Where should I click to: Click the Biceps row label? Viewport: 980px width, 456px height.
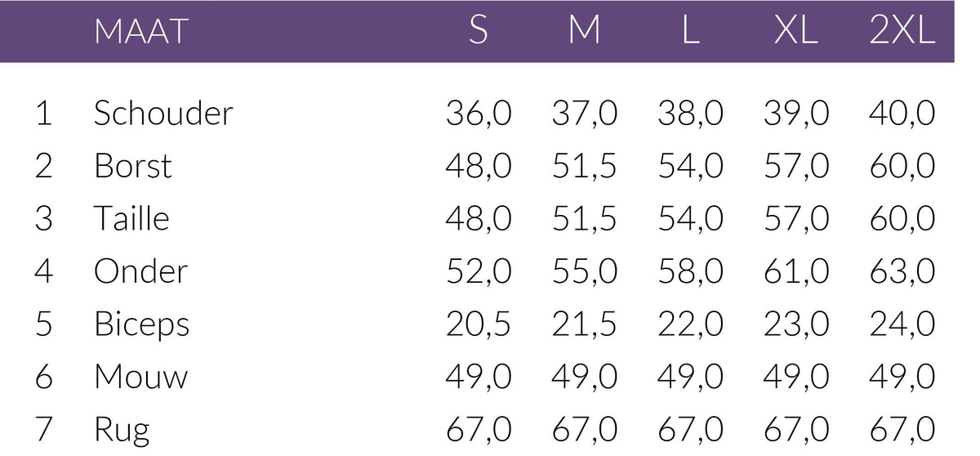point(141,324)
